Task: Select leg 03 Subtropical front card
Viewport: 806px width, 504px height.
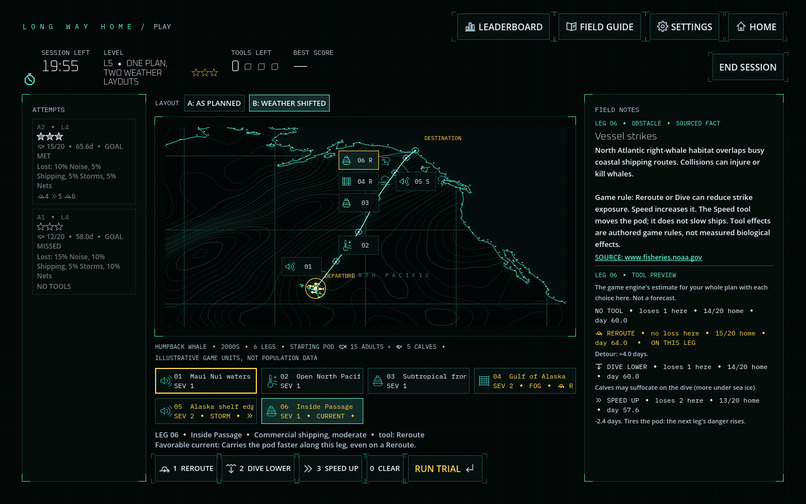Action: pyautogui.click(x=418, y=381)
